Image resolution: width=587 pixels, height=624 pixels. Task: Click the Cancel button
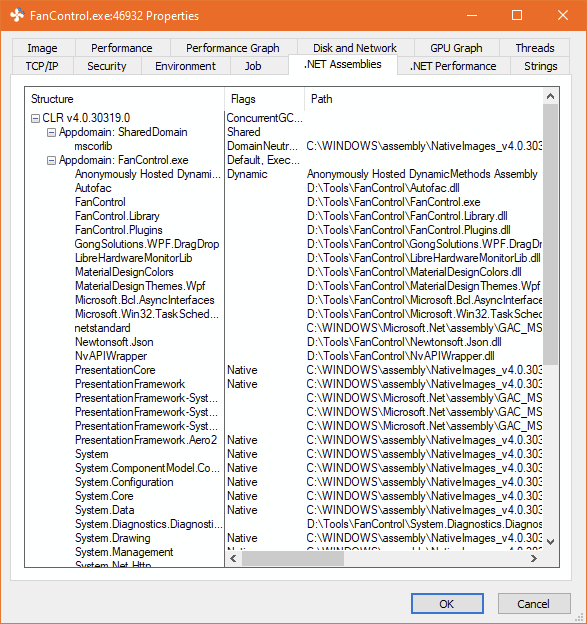click(x=533, y=604)
